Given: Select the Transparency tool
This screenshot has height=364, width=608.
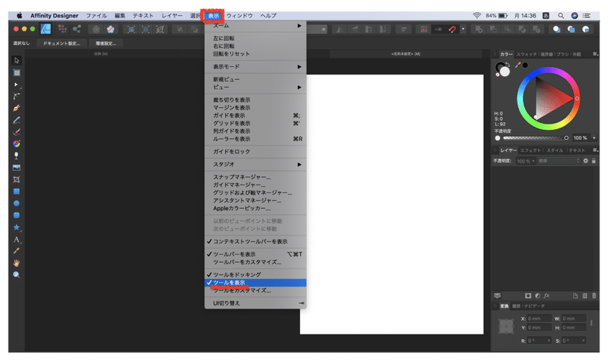Looking at the screenshot, I should coord(16,156).
